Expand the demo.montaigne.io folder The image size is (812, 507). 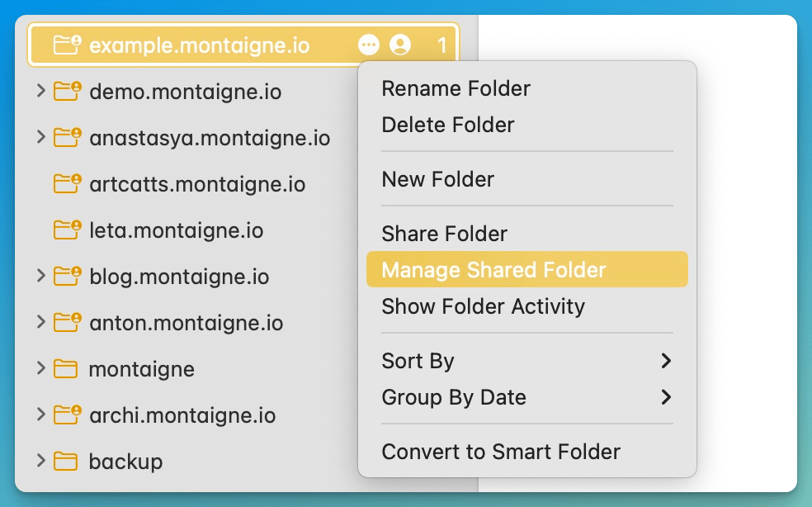[x=40, y=91]
